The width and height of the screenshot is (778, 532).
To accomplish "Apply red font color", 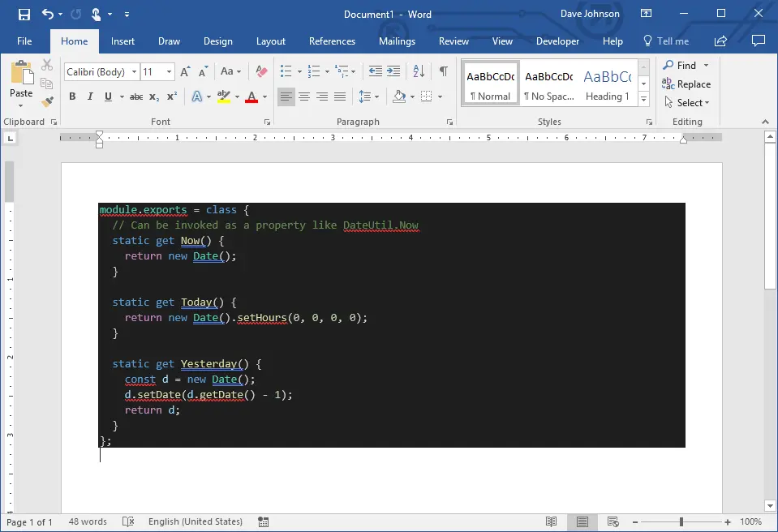I will (x=251, y=97).
